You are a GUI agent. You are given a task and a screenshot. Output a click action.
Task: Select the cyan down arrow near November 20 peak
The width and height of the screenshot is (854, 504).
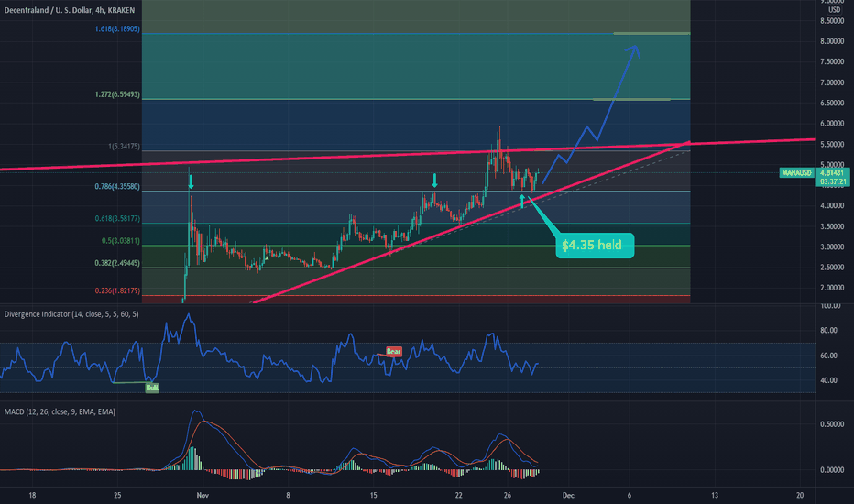tap(434, 181)
